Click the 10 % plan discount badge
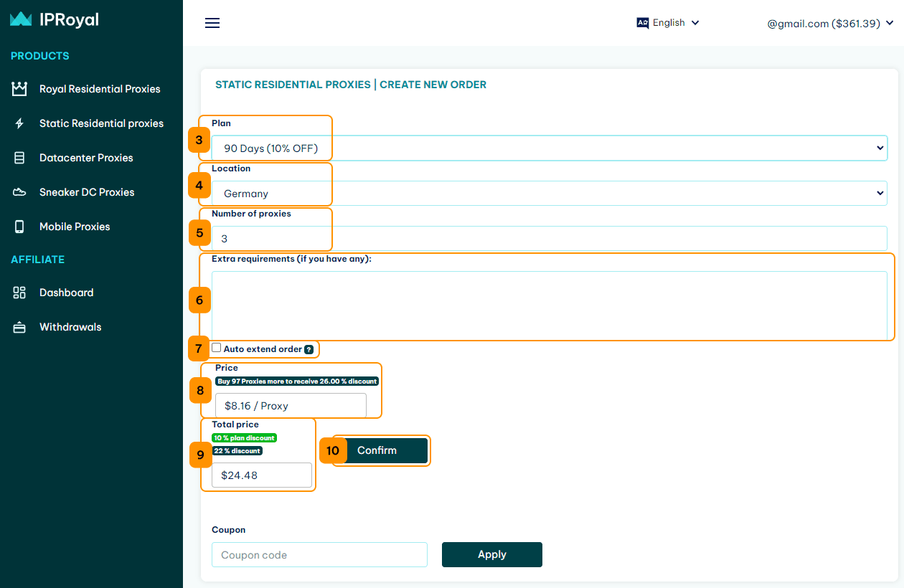 click(x=244, y=437)
